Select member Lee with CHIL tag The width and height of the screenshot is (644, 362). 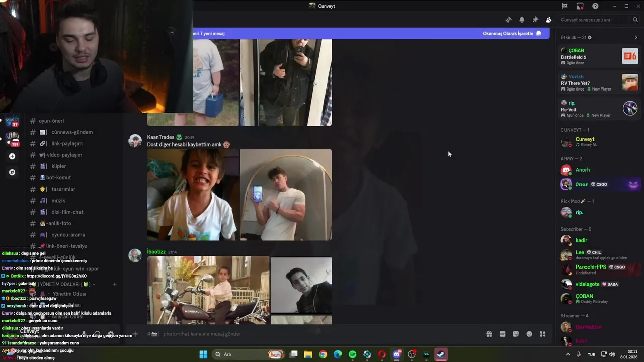[x=599, y=255]
